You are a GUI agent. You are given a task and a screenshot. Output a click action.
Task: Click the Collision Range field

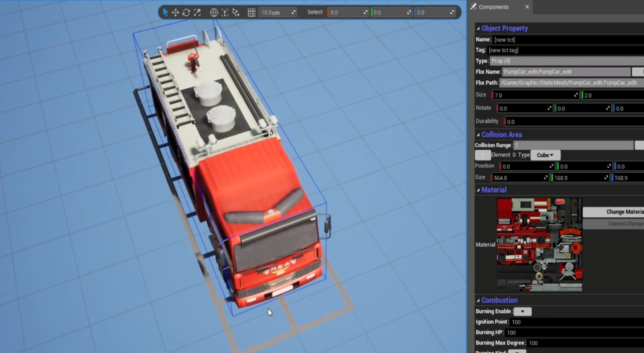point(573,145)
